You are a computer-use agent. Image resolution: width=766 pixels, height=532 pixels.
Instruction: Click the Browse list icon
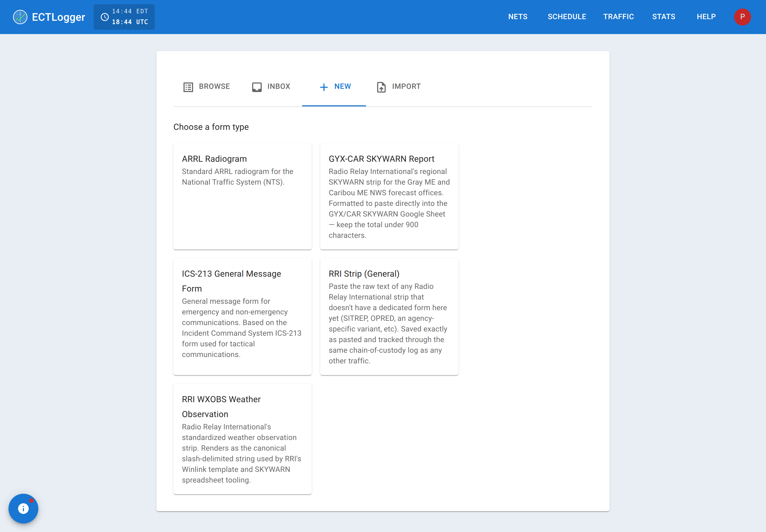[188, 87]
